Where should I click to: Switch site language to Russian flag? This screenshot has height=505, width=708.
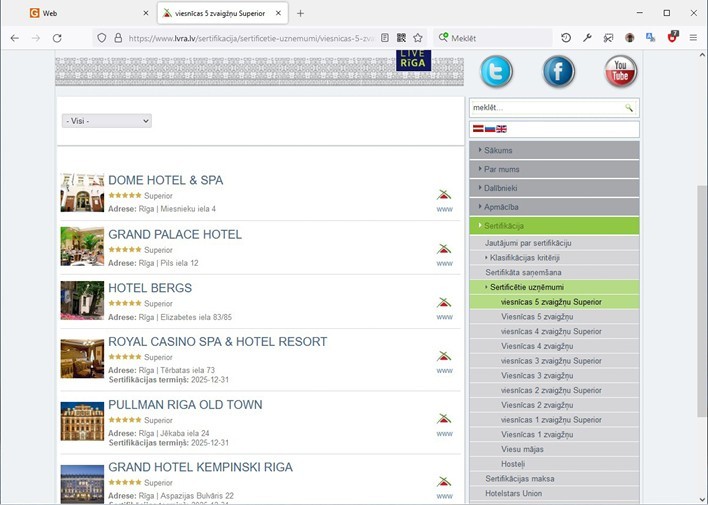click(489, 129)
